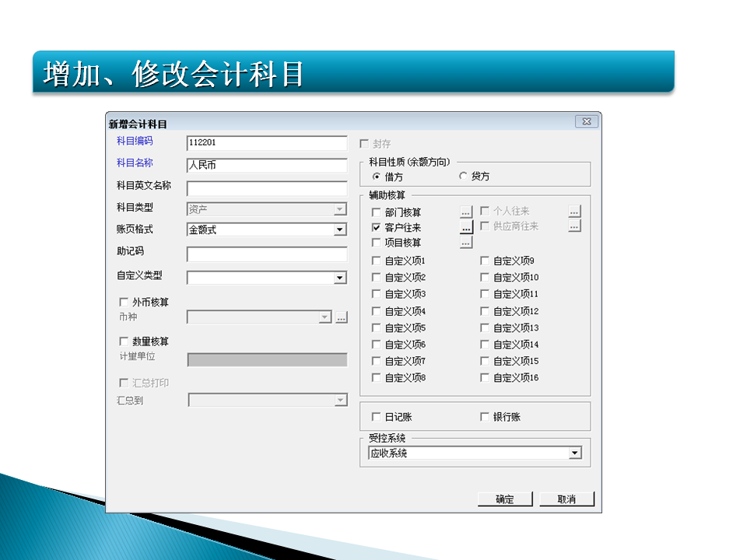747x560 pixels.
Task: Check 自定义项12 checkbox
Action: (x=485, y=311)
